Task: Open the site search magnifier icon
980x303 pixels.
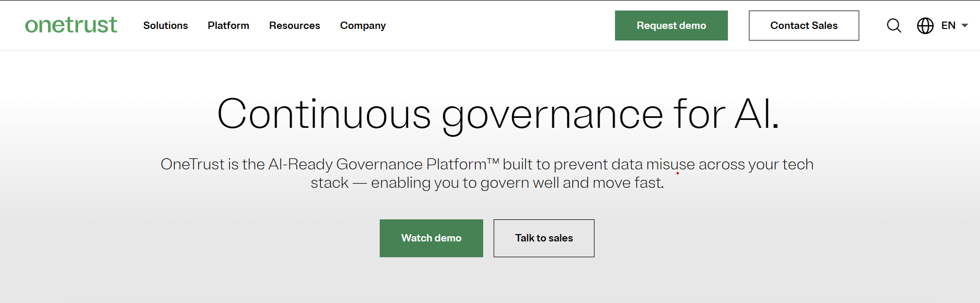Action: [x=894, y=25]
